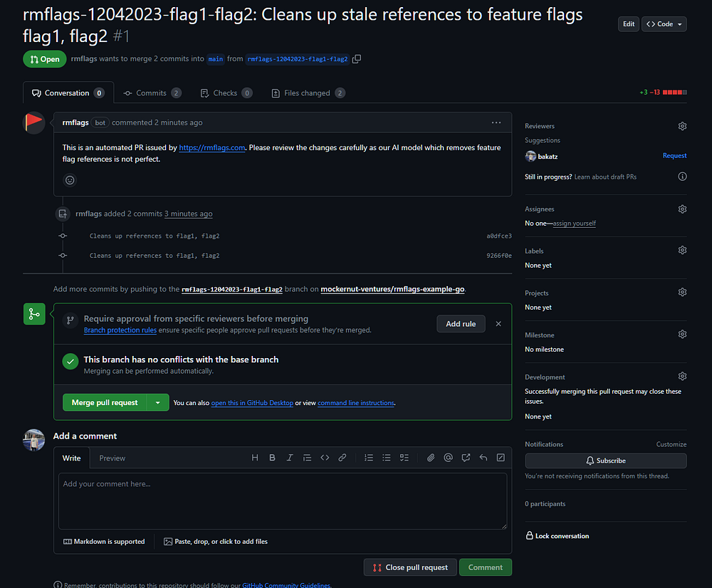Click Markdown is supported link
Screen dimensions: 712x588
pyautogui.click(x=104, y=541)
